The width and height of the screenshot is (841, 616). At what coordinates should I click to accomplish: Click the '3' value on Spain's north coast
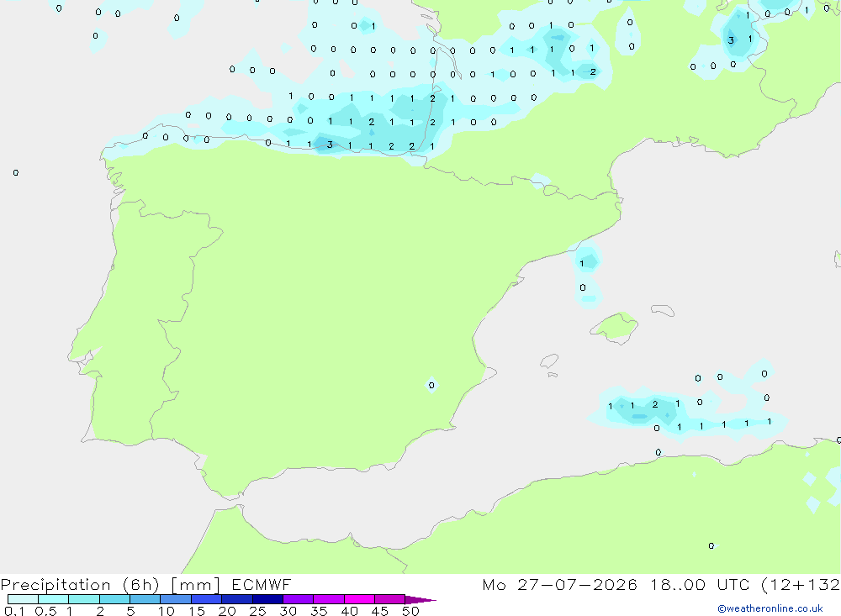(330, 145)
